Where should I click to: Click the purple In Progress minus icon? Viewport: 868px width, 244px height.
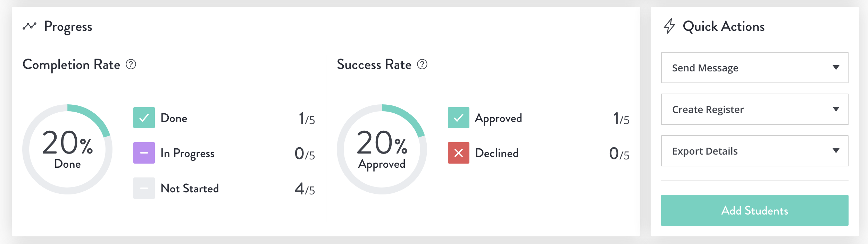coord(144,153)
